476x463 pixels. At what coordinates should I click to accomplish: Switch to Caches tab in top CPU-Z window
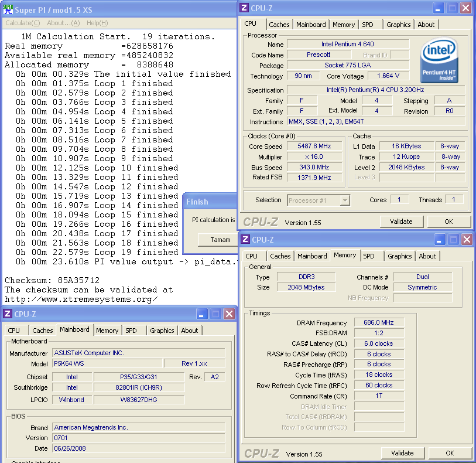(279, 25)
